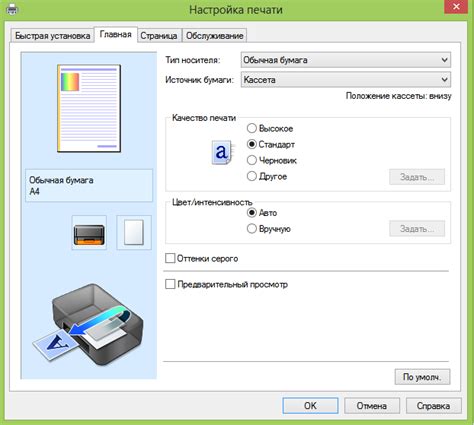
Task: Click the large printer illustration
Action: click(88, 324)
